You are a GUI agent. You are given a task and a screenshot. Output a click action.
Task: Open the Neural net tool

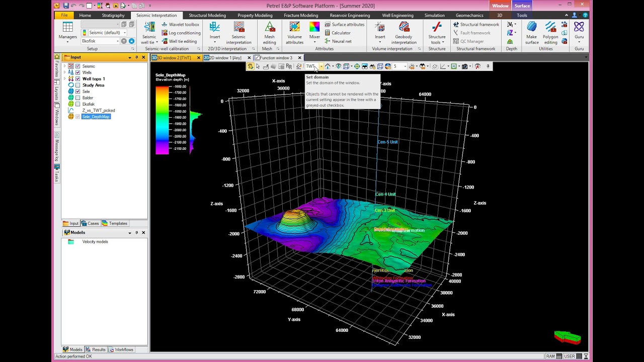tap(338, 41)
